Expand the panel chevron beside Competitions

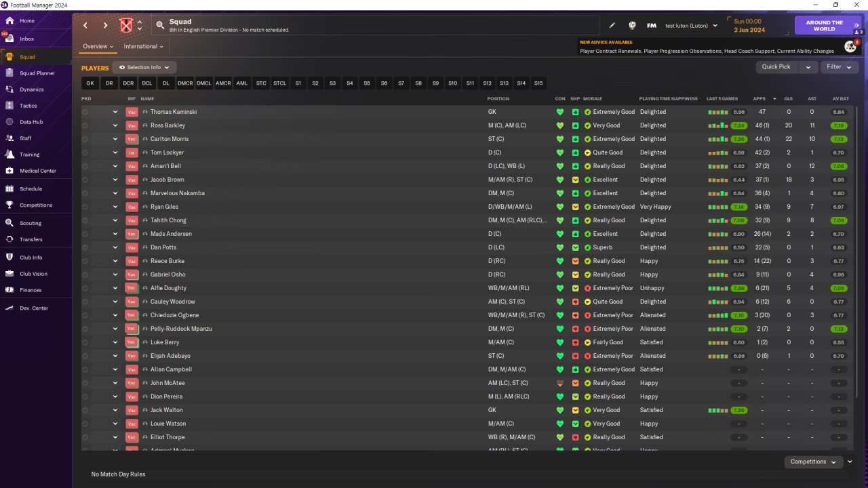coord(850,462)
